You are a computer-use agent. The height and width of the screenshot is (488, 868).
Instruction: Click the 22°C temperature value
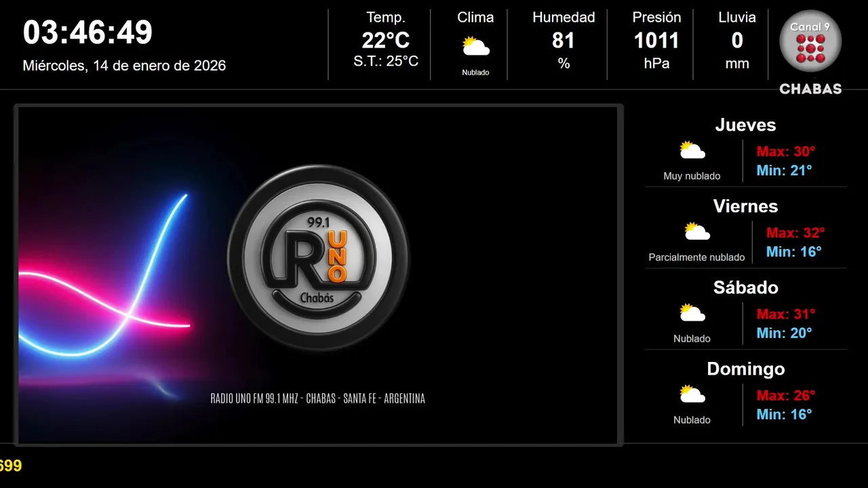pos(386,41)
